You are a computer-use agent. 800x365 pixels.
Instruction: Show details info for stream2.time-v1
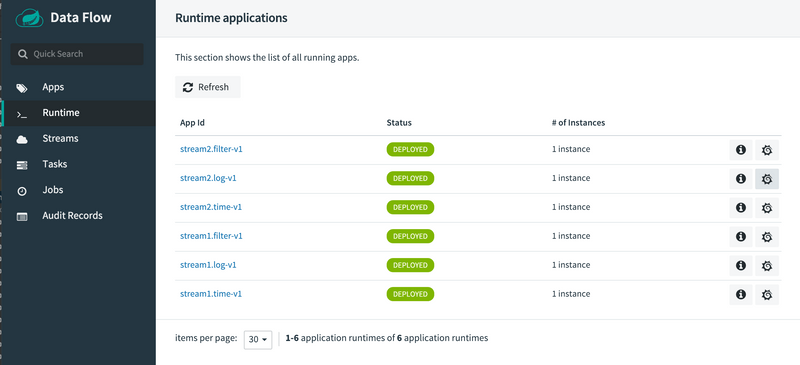point(741,208)
